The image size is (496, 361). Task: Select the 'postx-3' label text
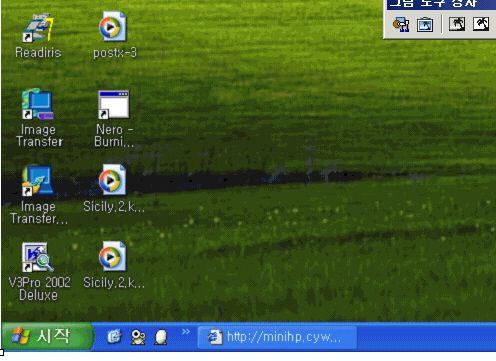(115, 53)
